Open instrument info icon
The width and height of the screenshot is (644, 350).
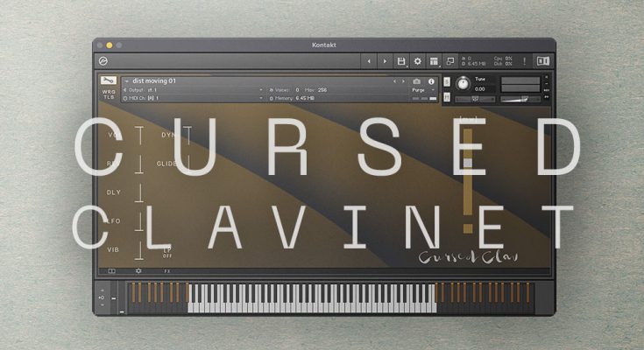coord(431,81)
